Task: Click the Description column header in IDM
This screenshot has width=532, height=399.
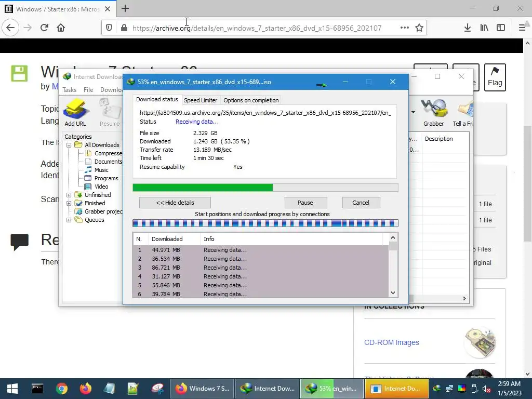Action: tap(445, 139)
